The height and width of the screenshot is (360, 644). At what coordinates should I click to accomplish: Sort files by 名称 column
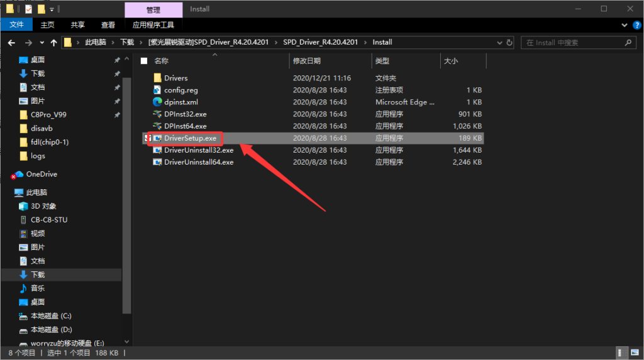pos(162,61)
